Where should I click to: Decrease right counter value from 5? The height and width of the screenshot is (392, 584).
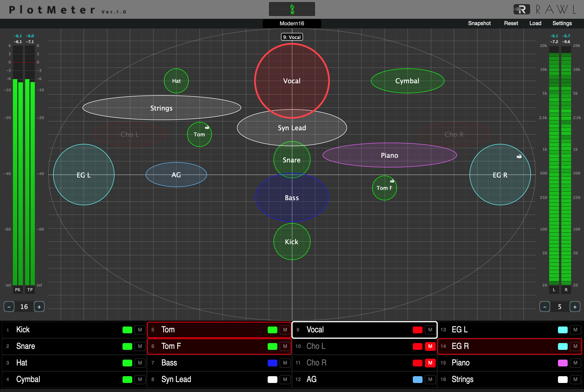pyautogui.click(x=545, y=307)
